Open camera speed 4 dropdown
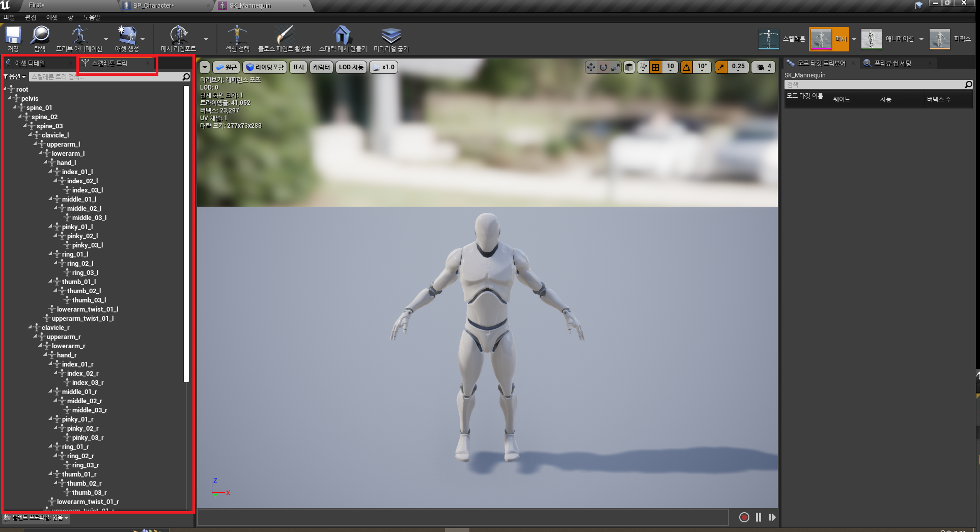Image resolution: width=980 pixels, height=532 pixels. click(x=764, y=67)
